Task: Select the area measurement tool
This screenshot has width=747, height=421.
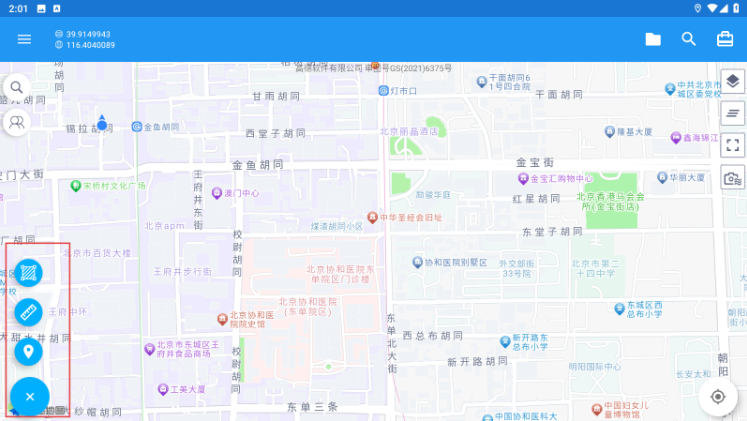Action: 29,272
